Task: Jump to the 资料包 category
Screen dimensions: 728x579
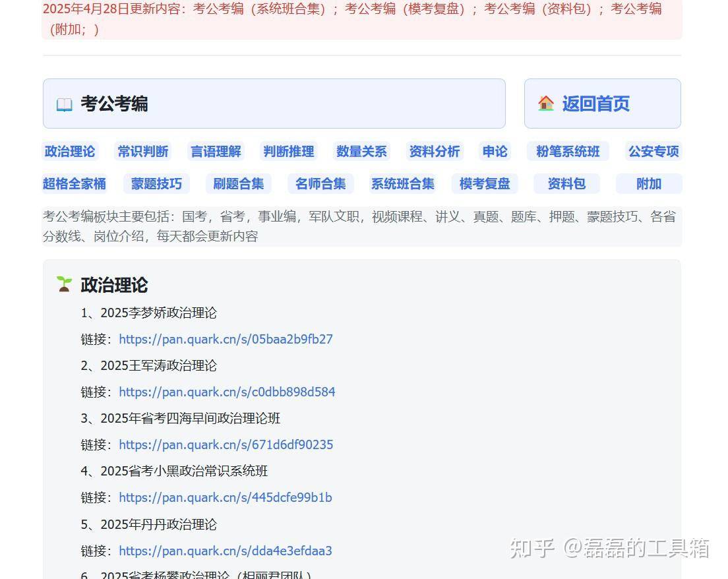Action: tap(567, 184)
